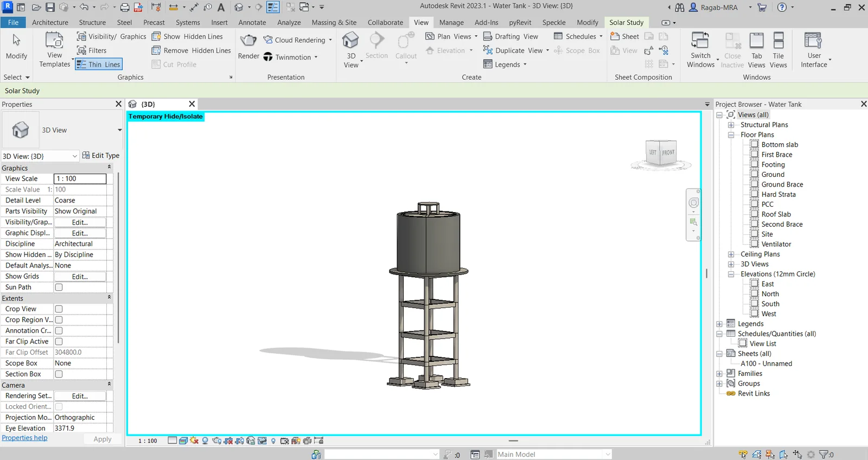Open the Manage ribbon tab
The width and height of the screenshot is (868, 460).
pyautogui.click(x=451, y=22)
